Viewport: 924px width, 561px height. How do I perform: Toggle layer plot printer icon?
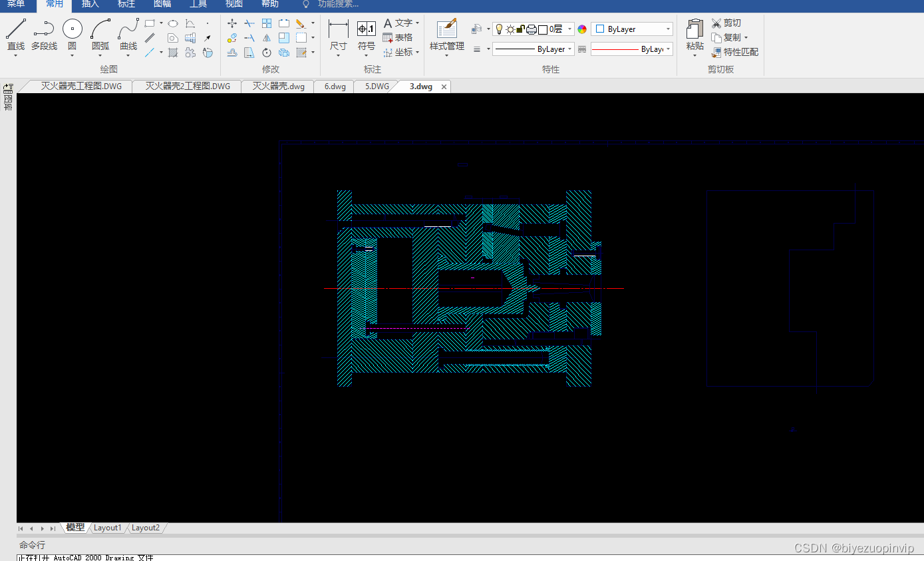pyautogui.click(x=532, y=29)
